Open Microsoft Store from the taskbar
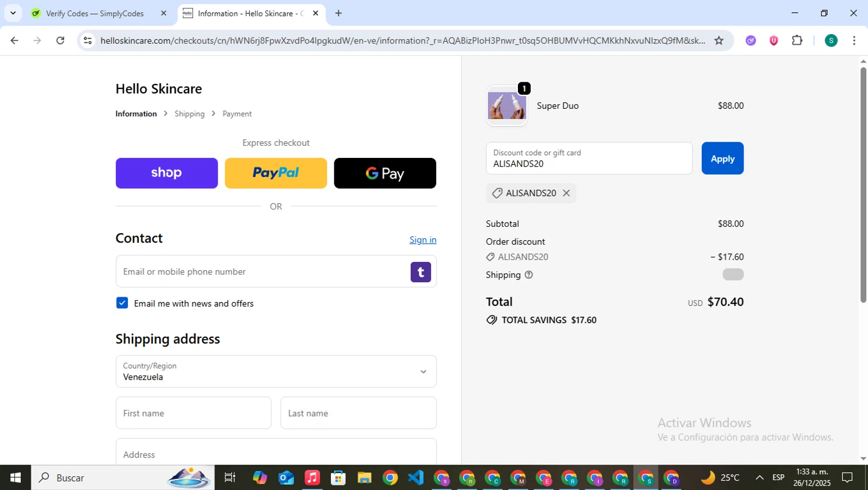This screenshot has width=868, height=490. click(x=338, y=478)
